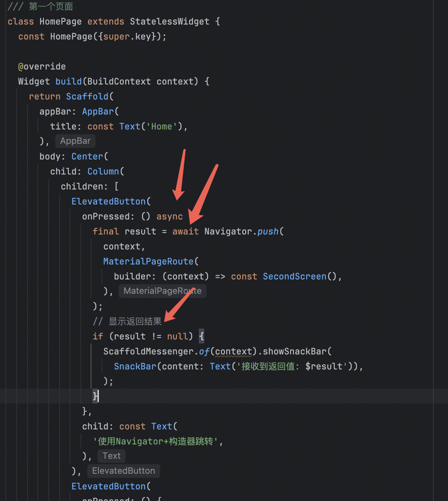Click the 'Home' string literal
The image size is (448, 501).
coord(162,126)
